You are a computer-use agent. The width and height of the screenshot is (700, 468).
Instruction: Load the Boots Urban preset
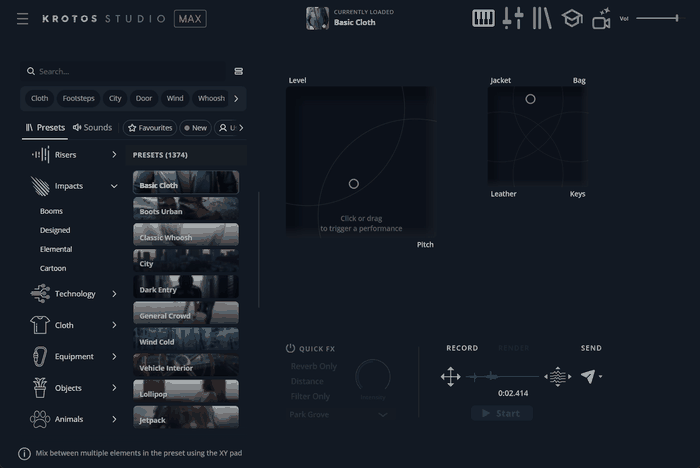click(186, 209)
